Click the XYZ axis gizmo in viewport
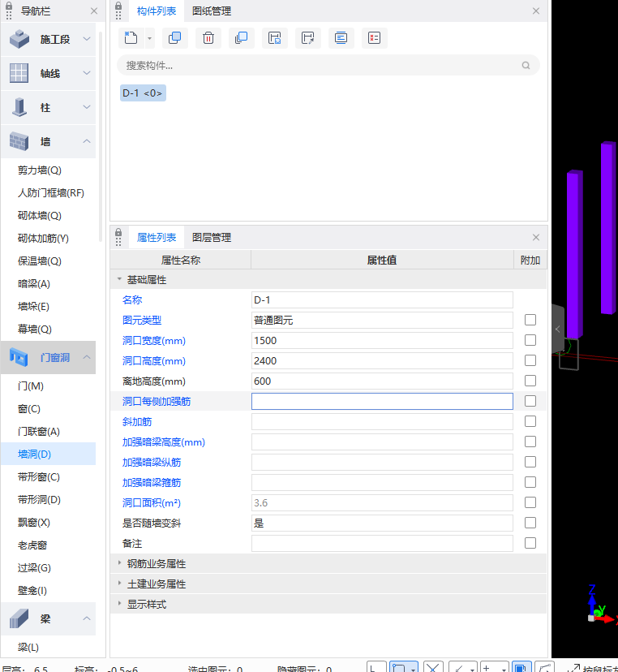618x672 pixels. [601, 605]
